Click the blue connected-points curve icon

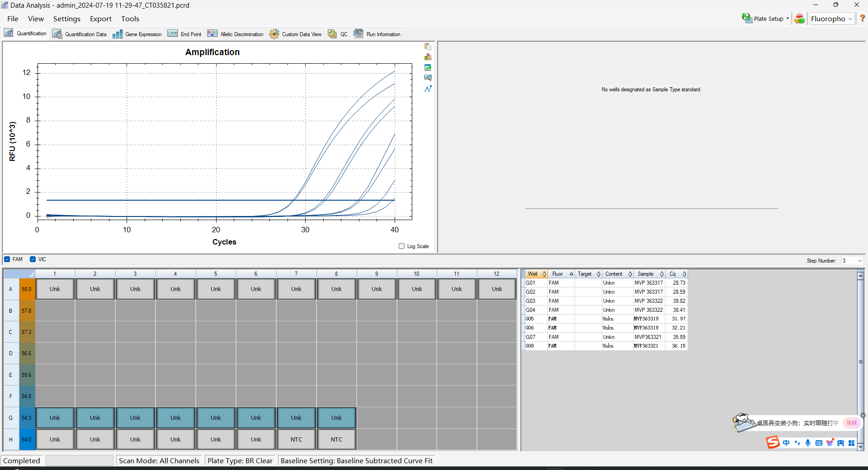[x=428, y=89]
